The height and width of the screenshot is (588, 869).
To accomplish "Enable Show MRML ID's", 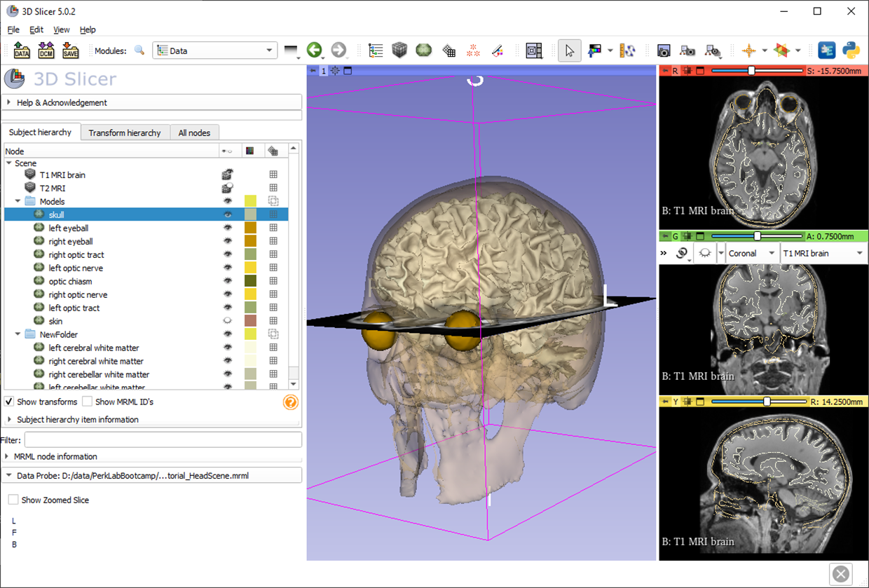I will click(87, 401).
